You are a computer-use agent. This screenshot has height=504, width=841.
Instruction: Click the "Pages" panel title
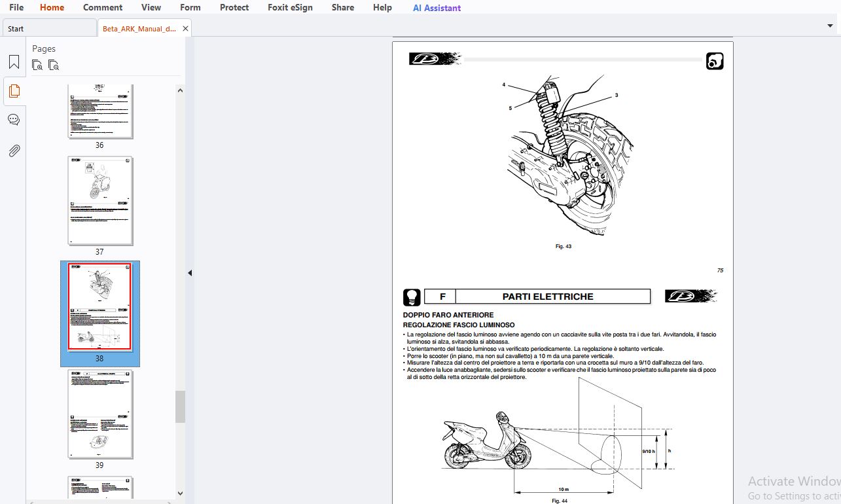tap(44, 48)
